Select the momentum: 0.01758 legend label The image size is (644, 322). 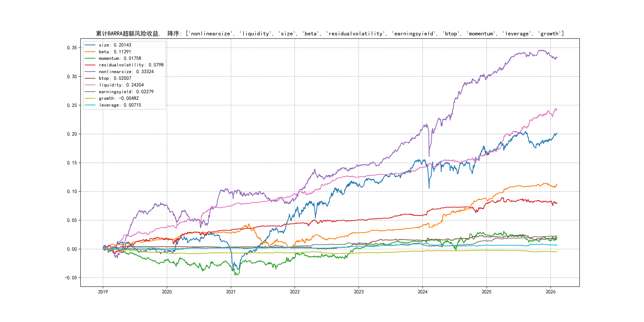coord(120,58)
